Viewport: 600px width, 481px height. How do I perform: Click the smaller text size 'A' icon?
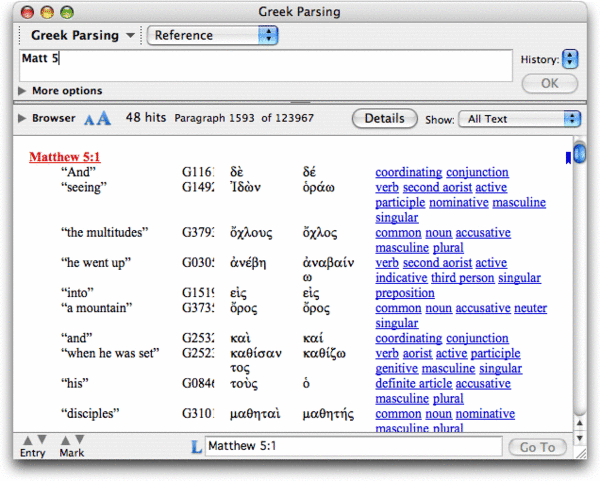(x=90, y=120)
